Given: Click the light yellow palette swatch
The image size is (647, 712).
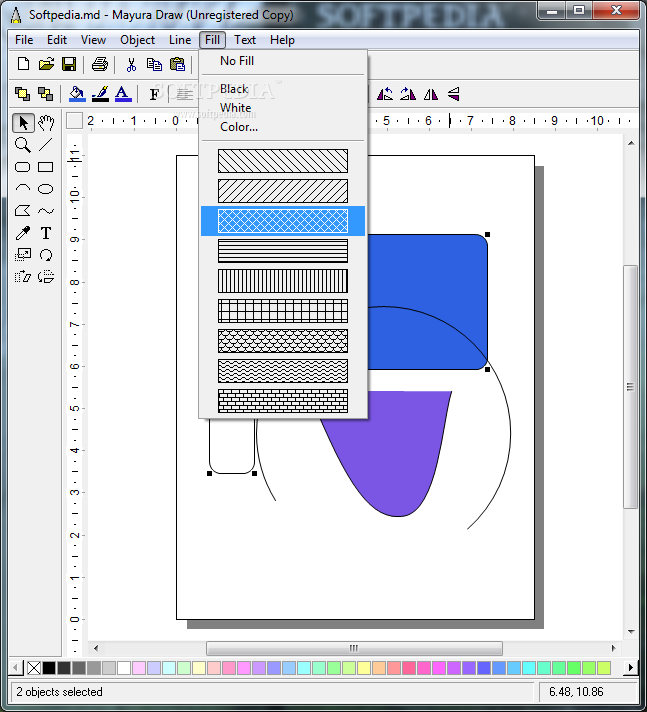Looking at the screenshot, I should (199, 668).
